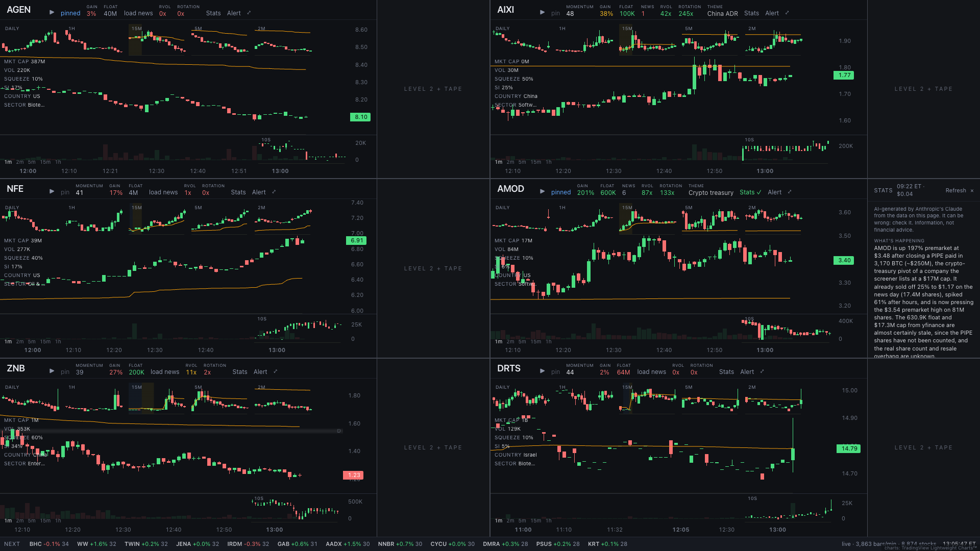Open Stats for AIXI
Screen dimensions: 980x551
751,13
